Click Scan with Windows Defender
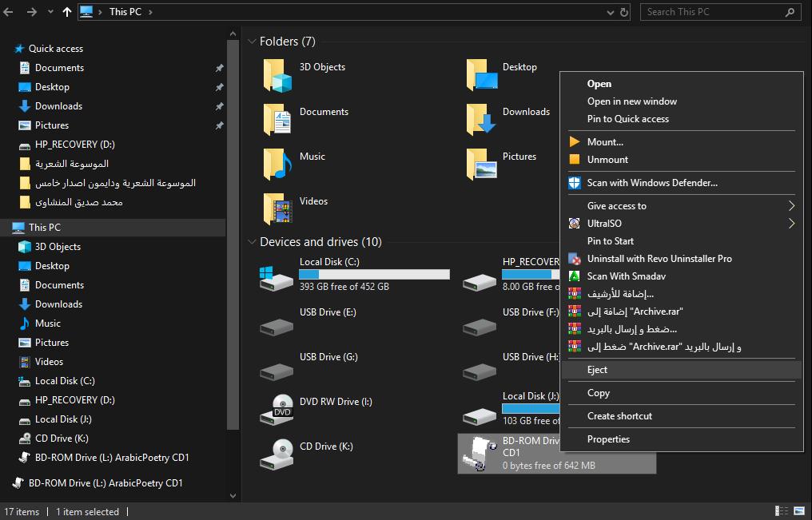Viewport: 812px width, 520px height. [x=652, y=183]
